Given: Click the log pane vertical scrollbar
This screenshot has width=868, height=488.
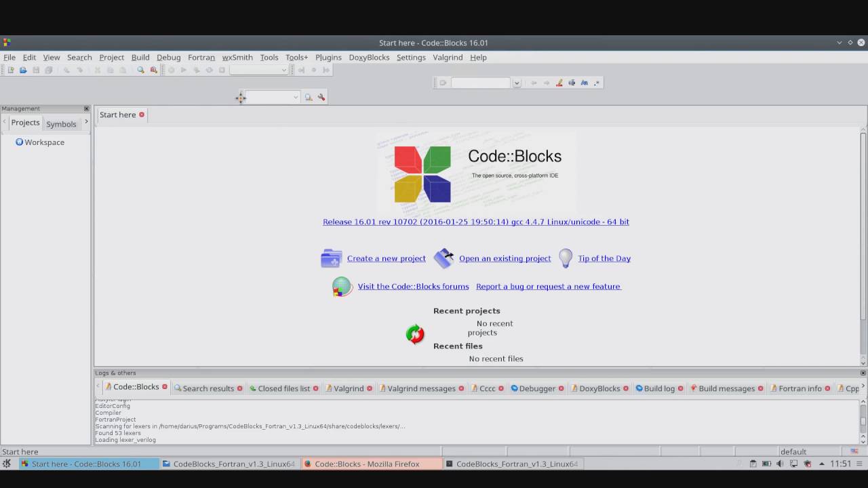Looking at the screenshot, I should tap(863, 422).
